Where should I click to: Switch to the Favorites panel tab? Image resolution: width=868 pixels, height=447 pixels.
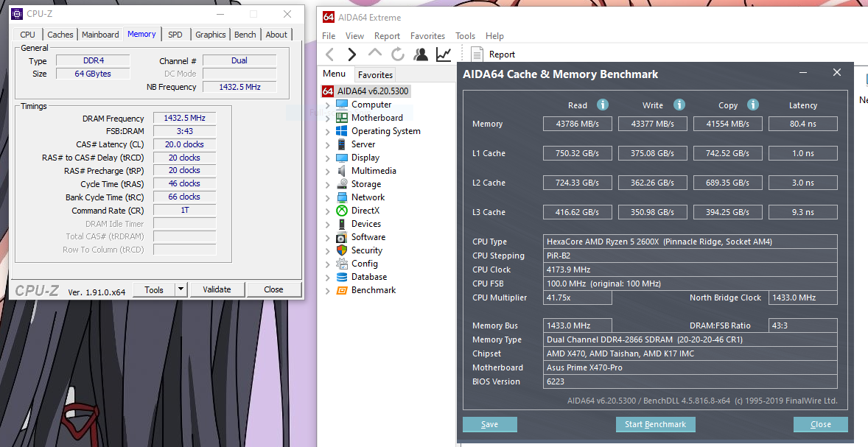tap(375, 74)
